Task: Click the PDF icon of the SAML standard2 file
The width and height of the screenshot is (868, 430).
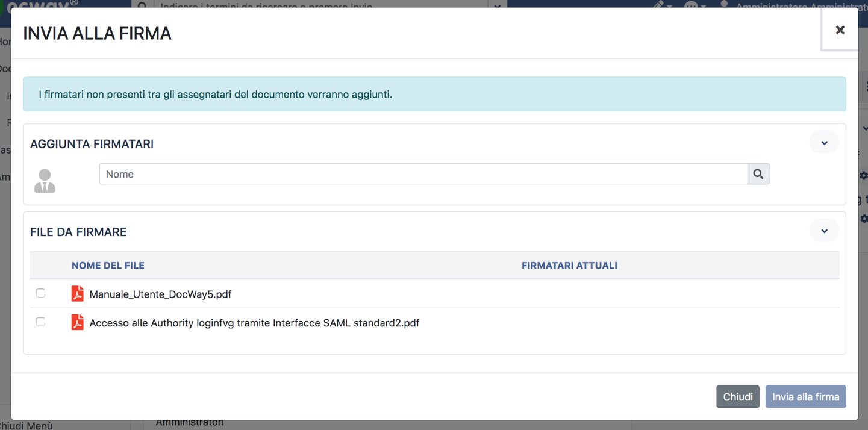Action: click(77, 323)
